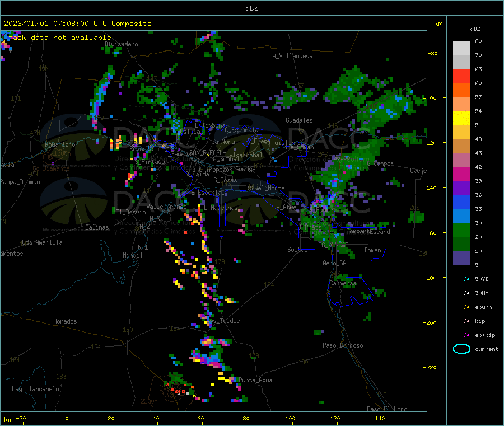Click the dBZ title at window top

click(251, 8)
